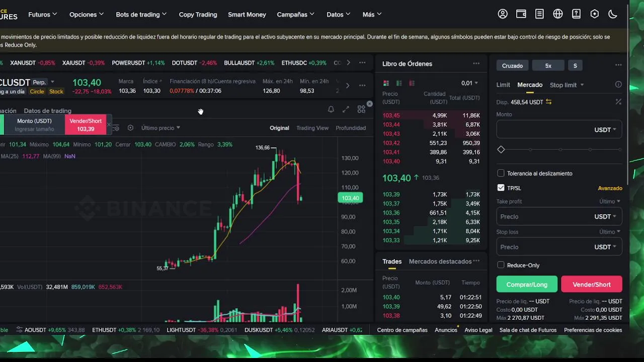Open Trades panel three-dot menu

[476, 261]
